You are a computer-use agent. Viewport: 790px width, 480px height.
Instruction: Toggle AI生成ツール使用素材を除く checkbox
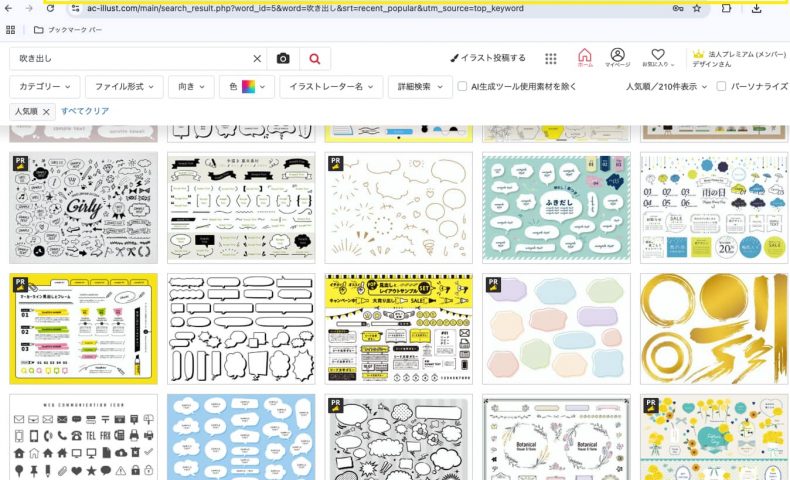[x=462, y=86]
